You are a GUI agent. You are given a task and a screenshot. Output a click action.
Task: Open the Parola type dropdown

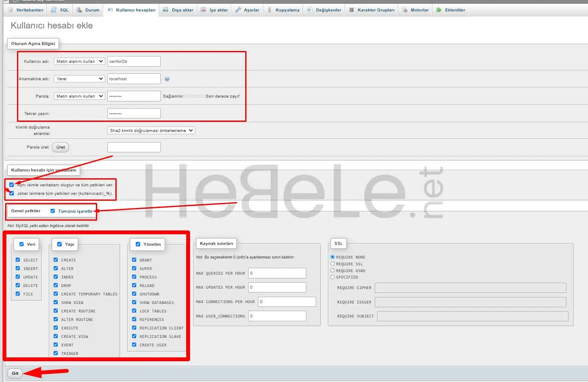[x=79, y=96]
